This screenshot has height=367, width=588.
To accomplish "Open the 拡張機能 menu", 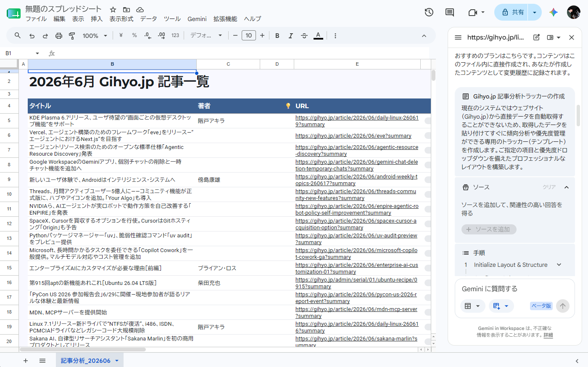I will point(225,19).
